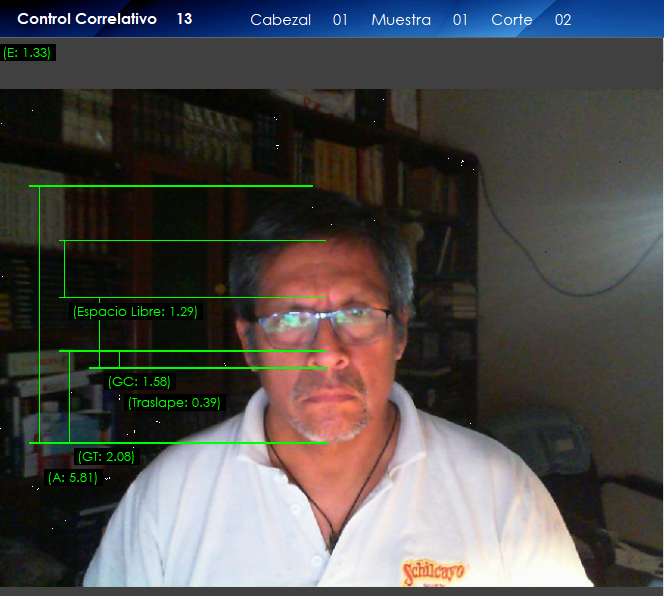The height and width of the screenshot is (596, 664).
Task: Select the Control Correlativo value 13
Action: [x=184, y=19]
